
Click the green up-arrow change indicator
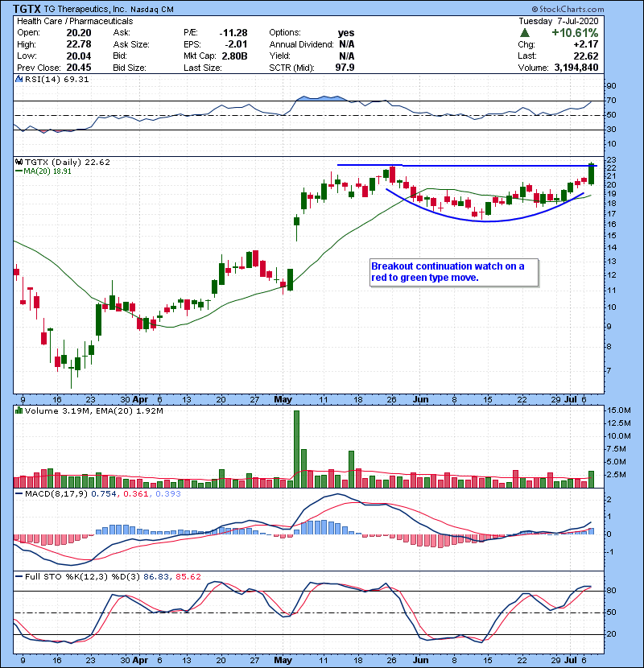[x=525, y=33]
